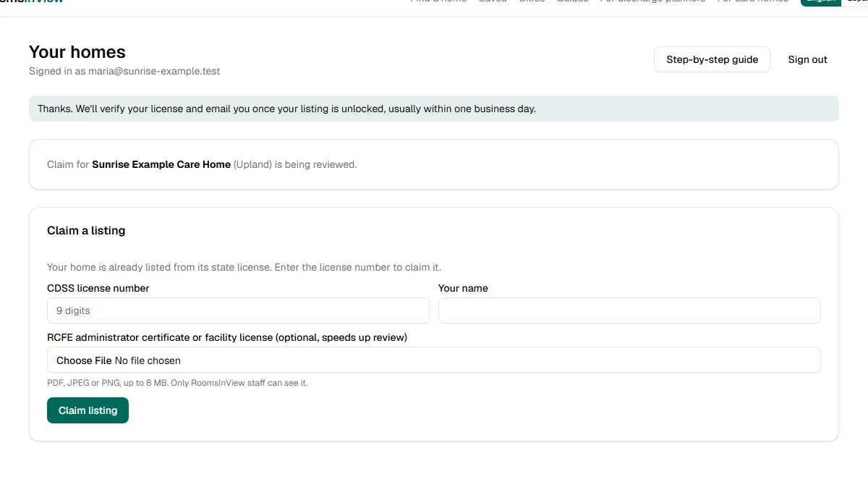Screen dimensions: 868x482
Task: Click the 'RCFE administrator certificate' label
Action: click(x=227, y=337)
